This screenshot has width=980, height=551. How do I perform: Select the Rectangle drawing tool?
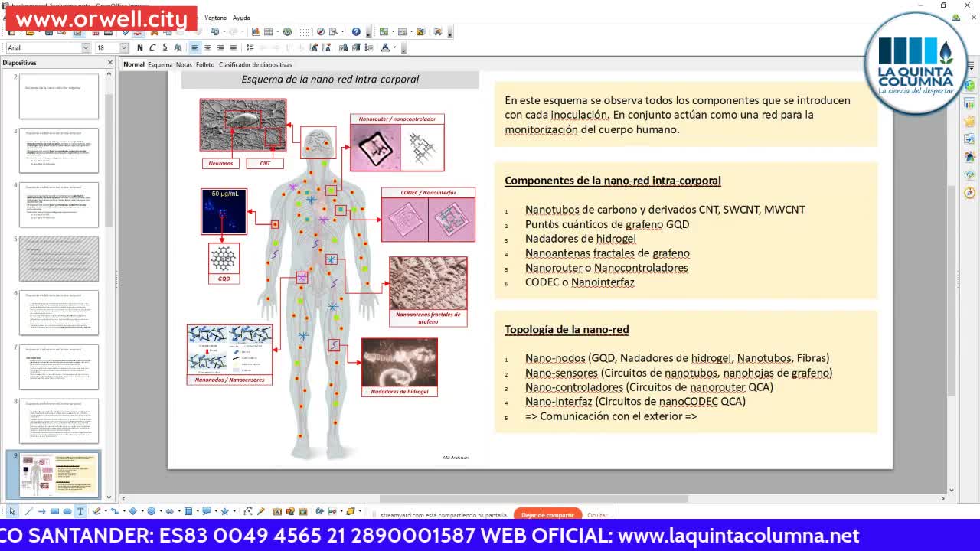pos(54,511)
